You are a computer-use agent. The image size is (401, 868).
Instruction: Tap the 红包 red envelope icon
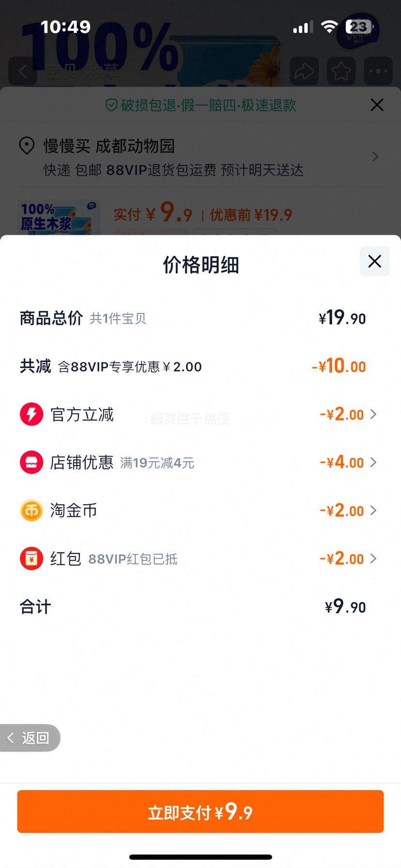click(31, 558)
